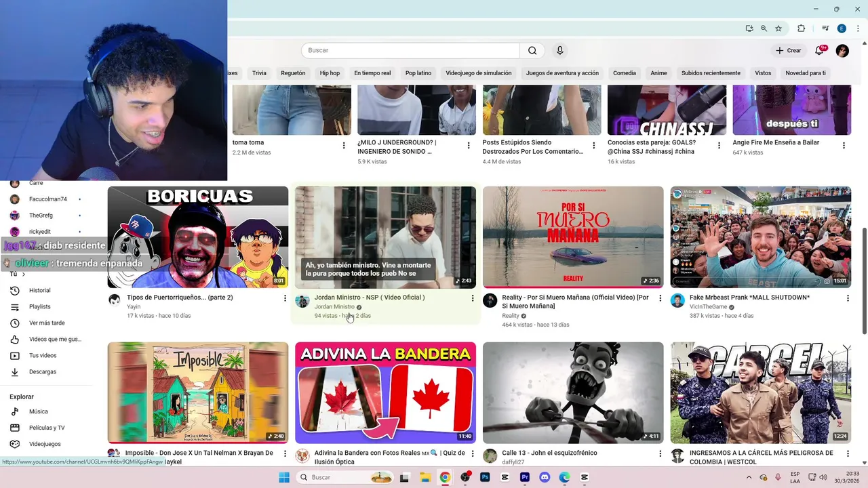
Task: Select the Hip hop filter chip
Action: (330, 73)
